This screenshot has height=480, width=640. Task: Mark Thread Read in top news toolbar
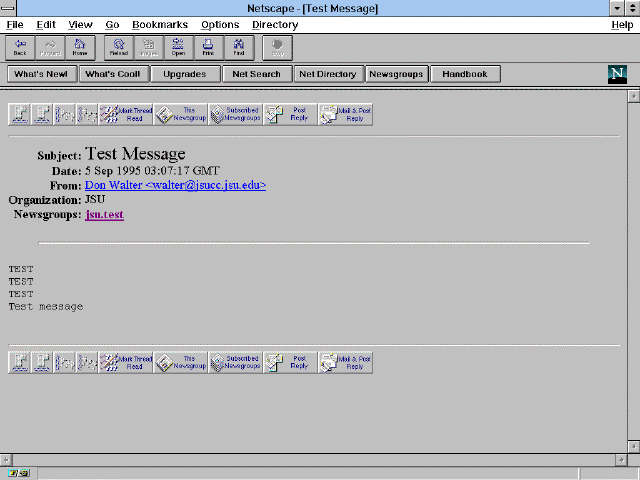tap(126, 114)
